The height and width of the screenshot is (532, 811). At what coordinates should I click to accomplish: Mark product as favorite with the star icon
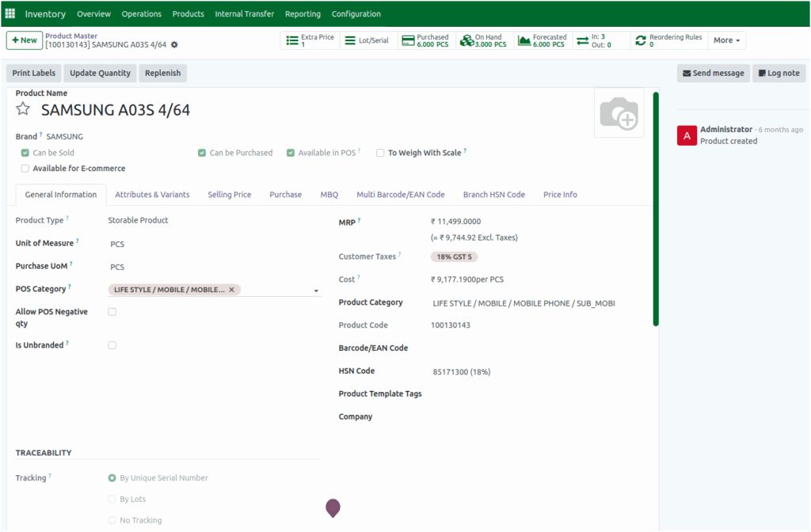click(22, 109)
